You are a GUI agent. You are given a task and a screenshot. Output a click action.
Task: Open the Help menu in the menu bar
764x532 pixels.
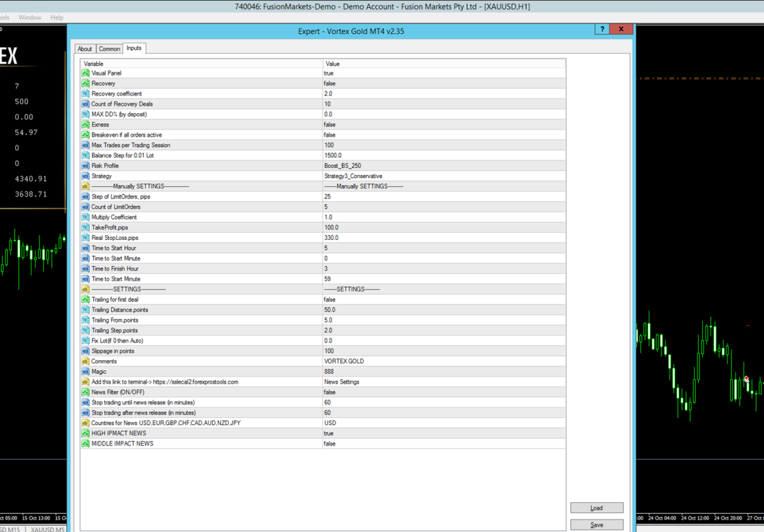57,17
